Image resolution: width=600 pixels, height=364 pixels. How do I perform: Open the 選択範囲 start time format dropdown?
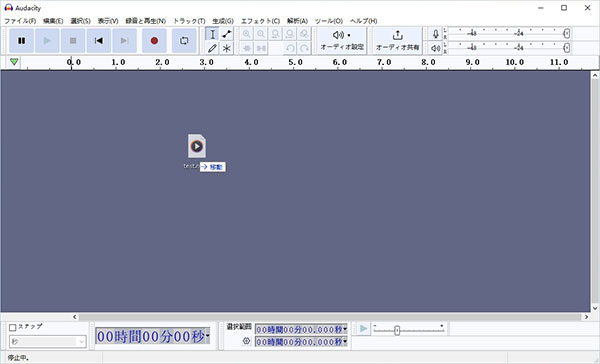(x=345, y=329)
